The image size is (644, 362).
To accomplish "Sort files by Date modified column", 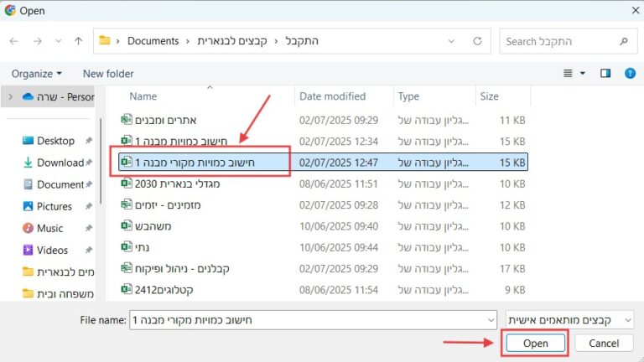I will (x=332, y=96).
